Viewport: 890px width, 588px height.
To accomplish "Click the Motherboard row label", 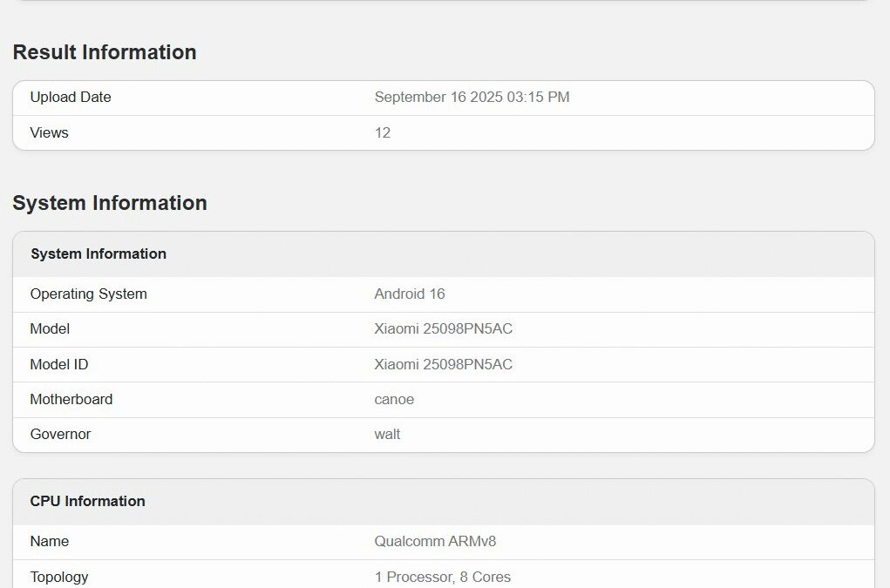I will point(71,400).
